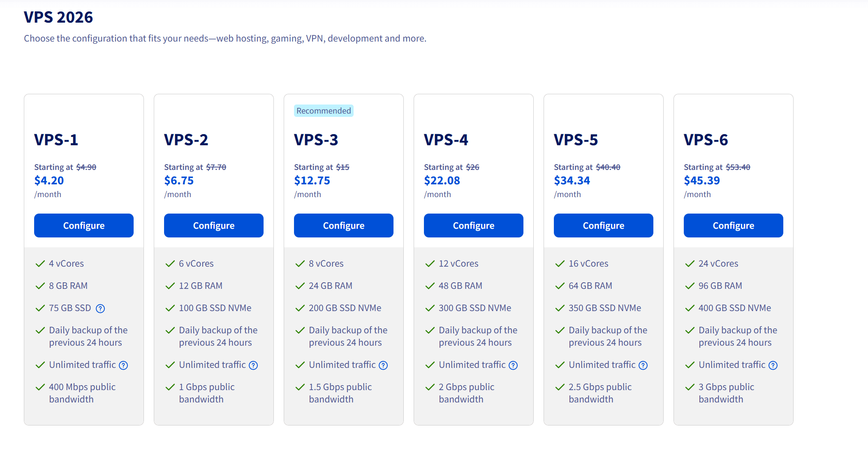Image resolution: width=868 pixels, height=458 pixels.
Task: Click the $12.75 price on VPS-3
Action: click(312, 180)
